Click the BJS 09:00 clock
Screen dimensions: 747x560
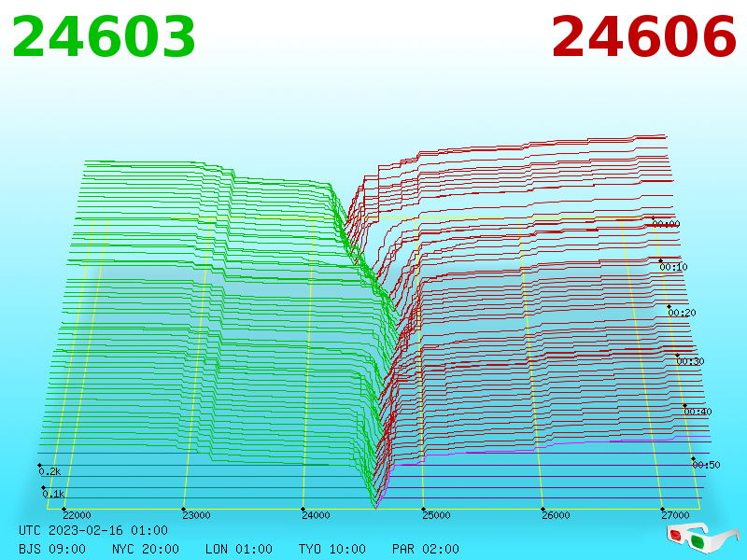pyautogui.click(x=52, y=549)
